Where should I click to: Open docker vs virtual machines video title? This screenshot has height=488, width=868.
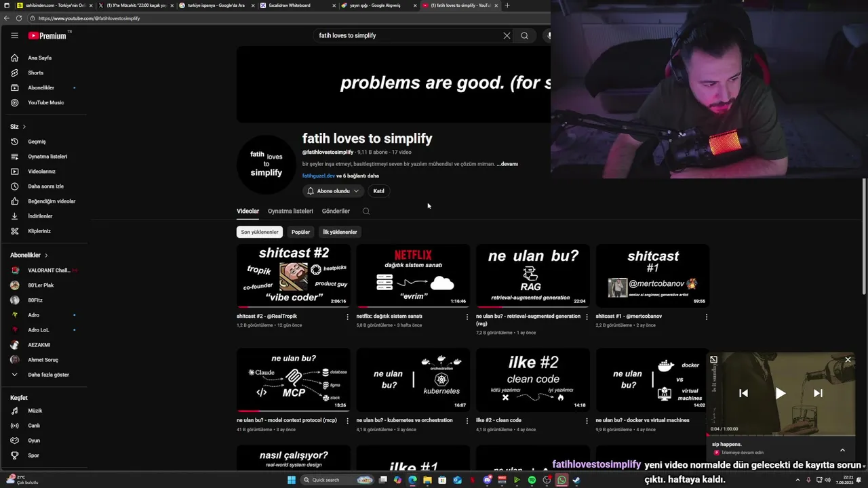(642, 420)
